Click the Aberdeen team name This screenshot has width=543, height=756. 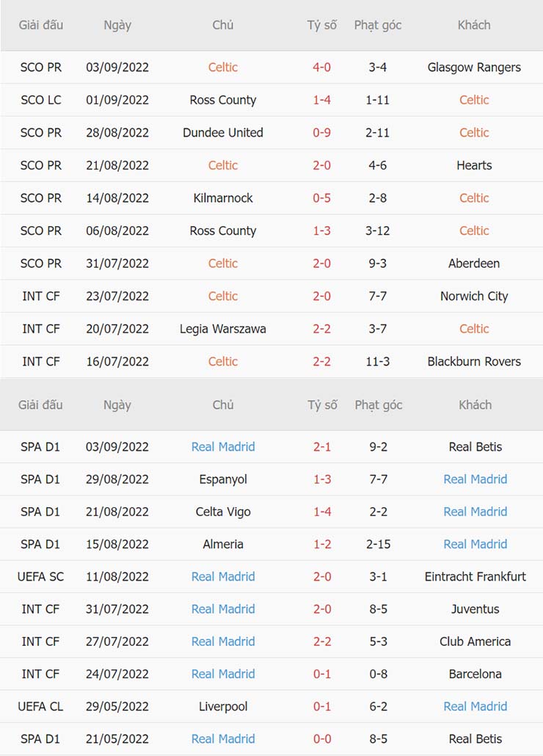(x=474, y=263)
